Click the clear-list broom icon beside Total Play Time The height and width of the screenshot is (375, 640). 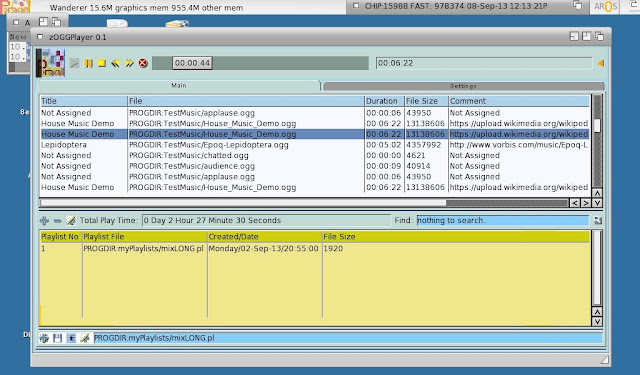[x=71, y=221]
